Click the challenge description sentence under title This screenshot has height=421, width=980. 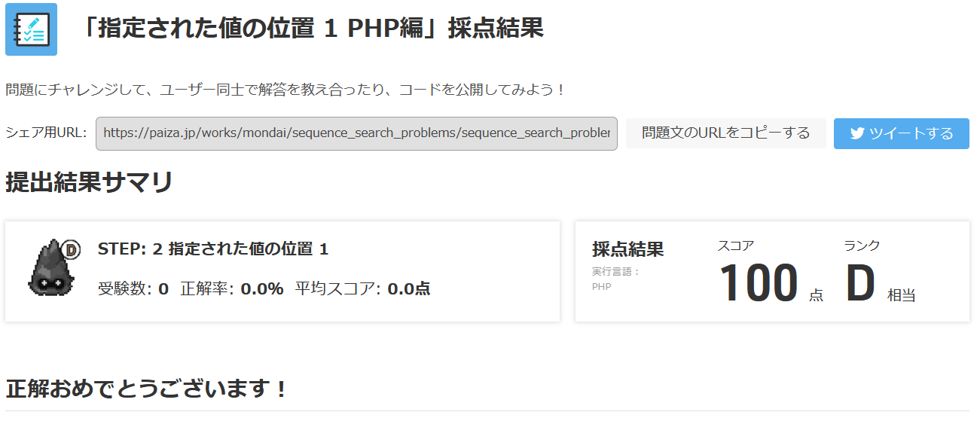pos(285,90)
